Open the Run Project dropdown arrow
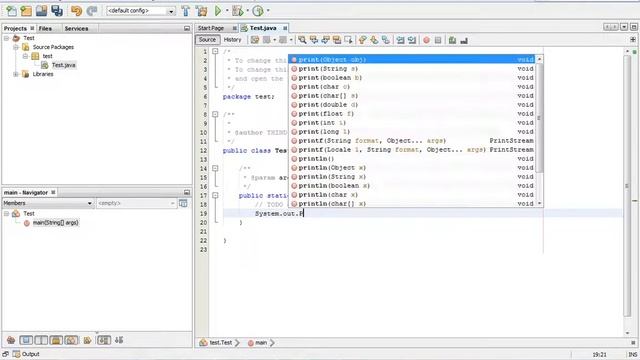Screen dimensions: 640x360 pyautogui.click(x=227, y=11)
